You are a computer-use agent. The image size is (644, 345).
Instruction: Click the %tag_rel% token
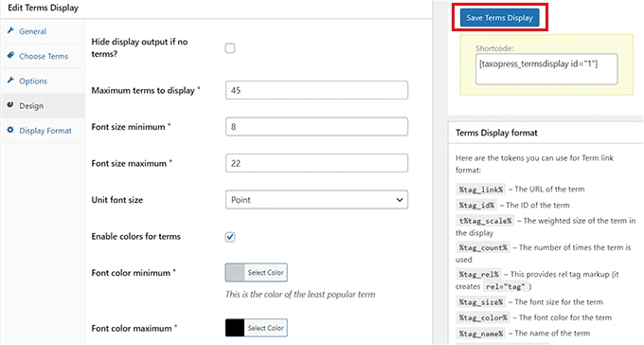coord(479,274)
